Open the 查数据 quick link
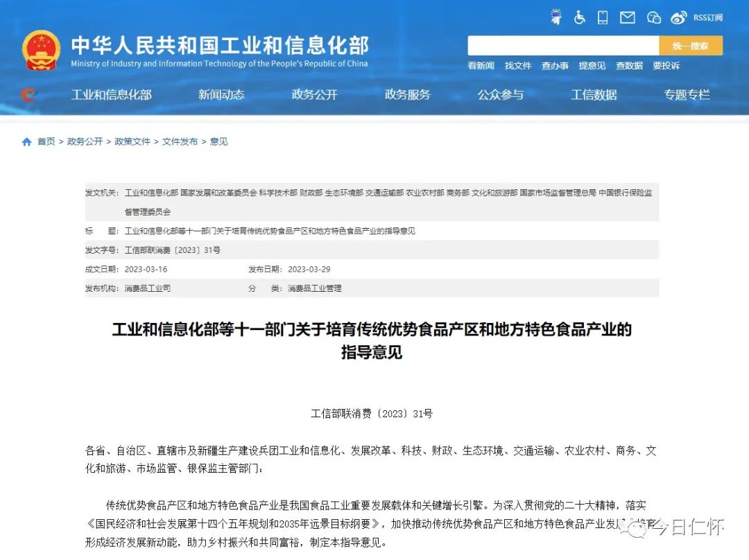 629,65
